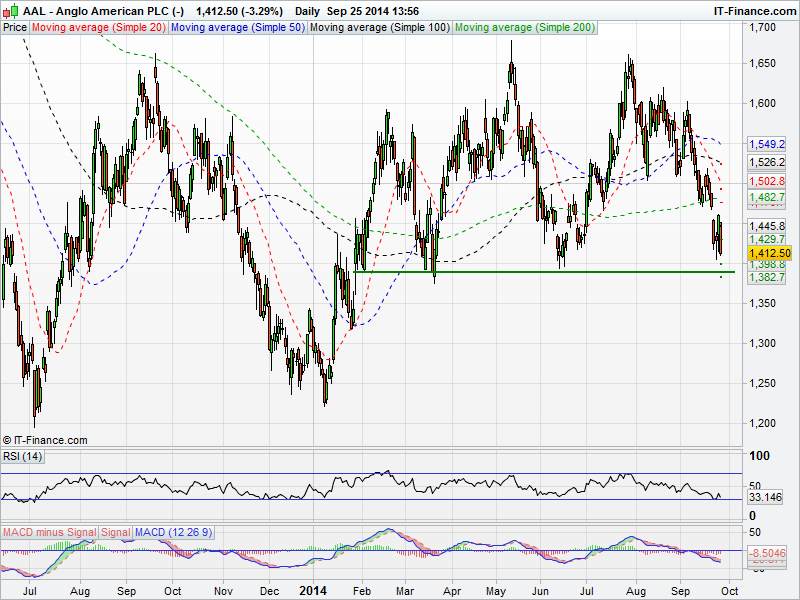
Task: Click the Signal label in MACD panel
Action: click(115, 530)
